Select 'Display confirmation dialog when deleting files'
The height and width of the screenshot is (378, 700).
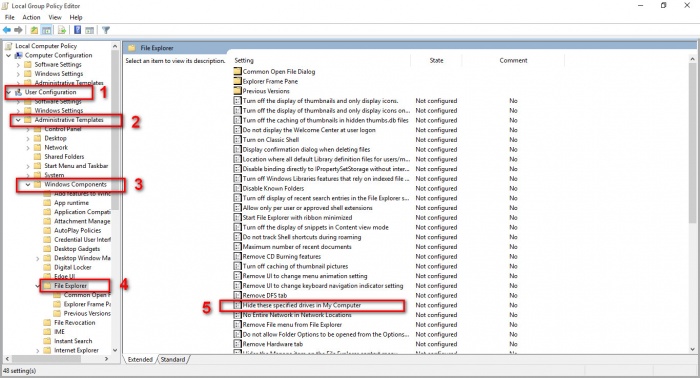[306, 150]
